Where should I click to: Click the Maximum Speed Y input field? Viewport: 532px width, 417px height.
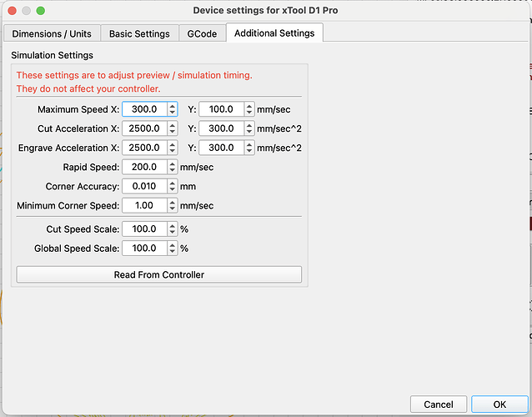coord(221,109)
